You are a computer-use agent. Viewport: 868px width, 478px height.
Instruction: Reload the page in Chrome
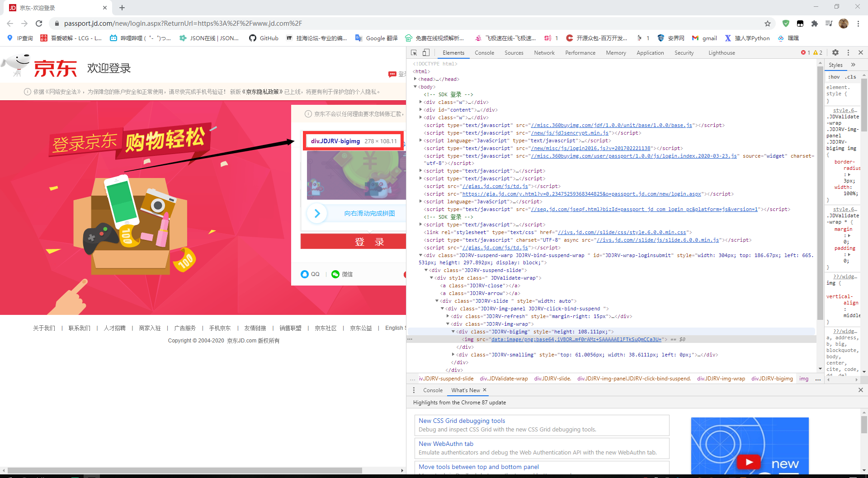[39, 23]
